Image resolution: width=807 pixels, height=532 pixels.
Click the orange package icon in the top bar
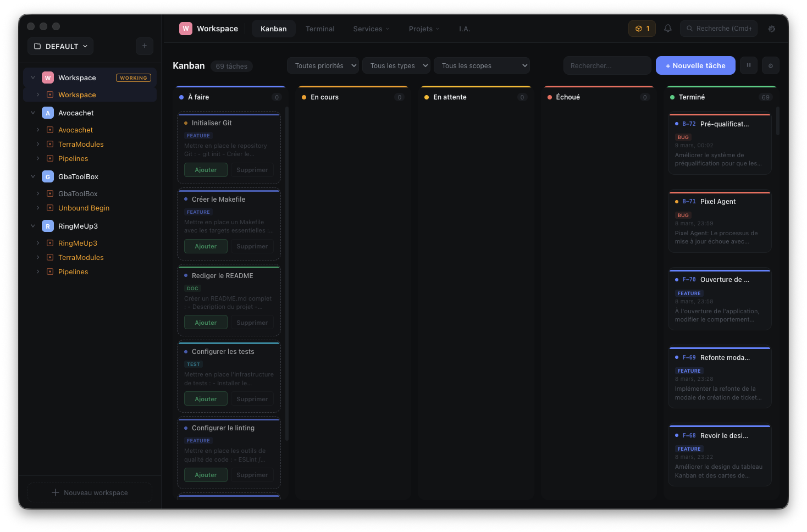coord(642,29)
